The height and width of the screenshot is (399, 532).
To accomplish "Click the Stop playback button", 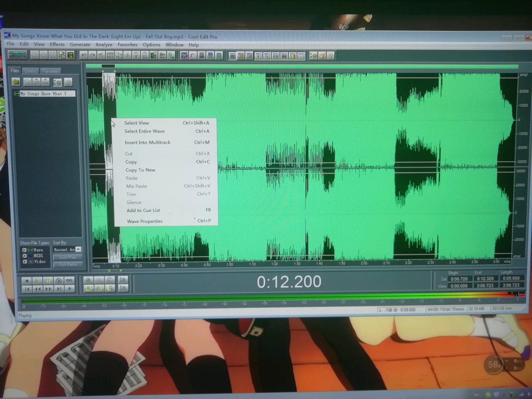I will (x=27, y=281).
